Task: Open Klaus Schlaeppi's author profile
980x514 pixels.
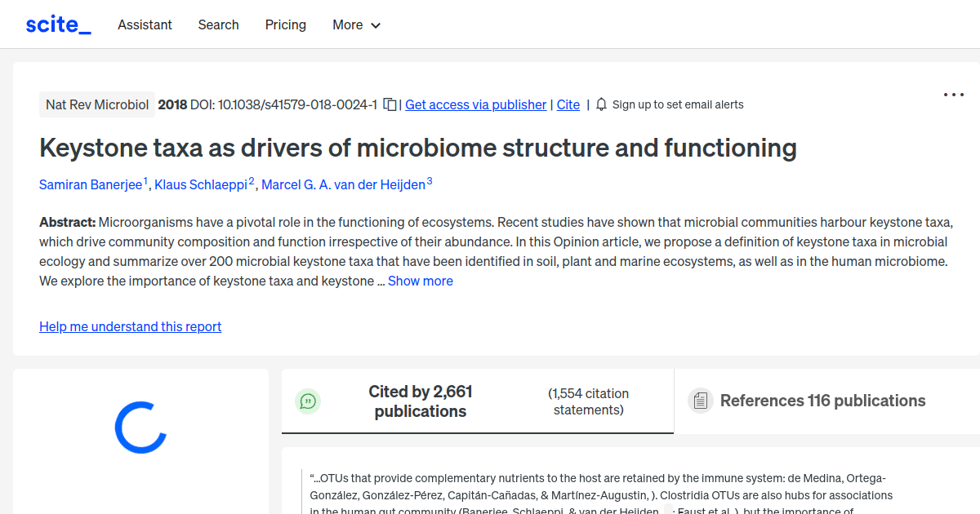Action: pos(201,184)
